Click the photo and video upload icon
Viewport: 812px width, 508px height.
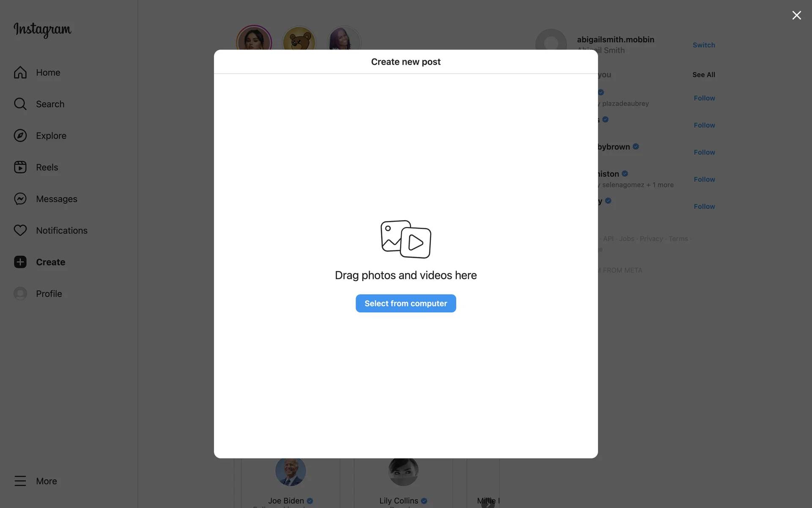click(x=406, y=239)
